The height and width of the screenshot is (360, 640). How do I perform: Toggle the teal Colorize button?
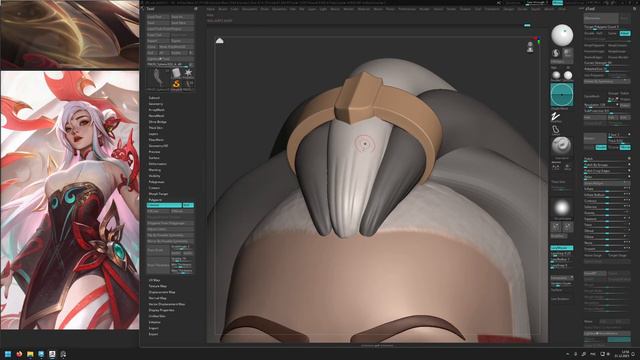pos(164,205)
